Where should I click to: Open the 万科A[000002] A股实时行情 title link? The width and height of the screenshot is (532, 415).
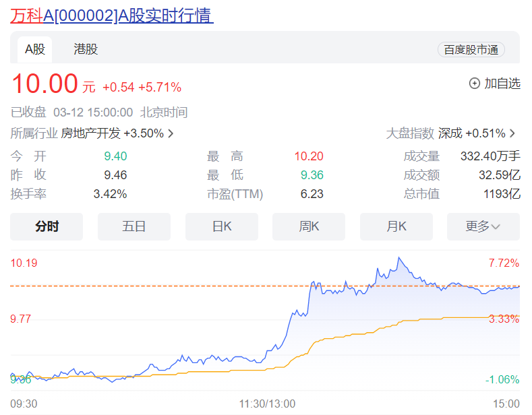(x=112, y=15)
